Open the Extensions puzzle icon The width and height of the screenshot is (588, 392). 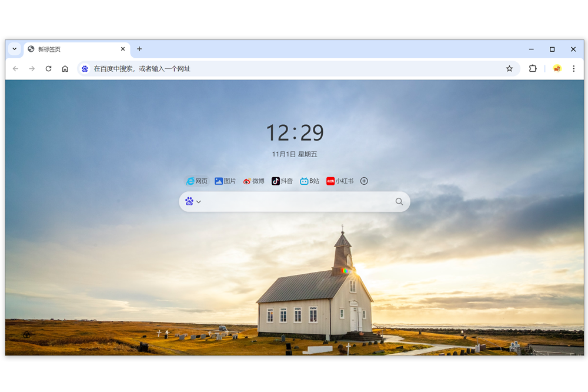pos(533,69)
